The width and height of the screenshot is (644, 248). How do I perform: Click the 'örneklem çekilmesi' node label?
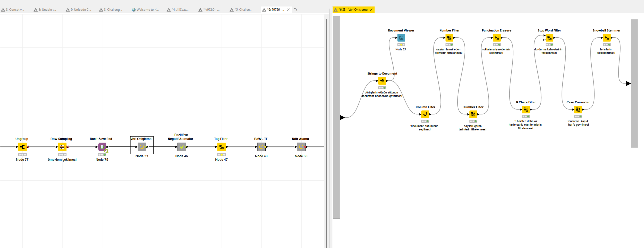pyautogui.click(x=62, y=160)
